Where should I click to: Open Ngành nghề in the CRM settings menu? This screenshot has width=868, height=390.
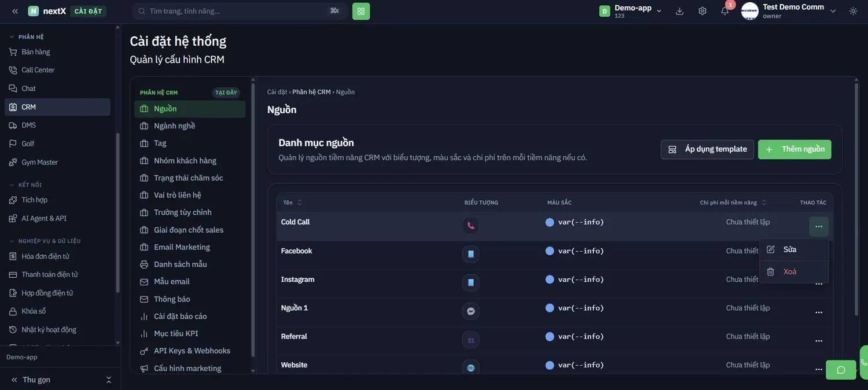click(x=190, y=126)
